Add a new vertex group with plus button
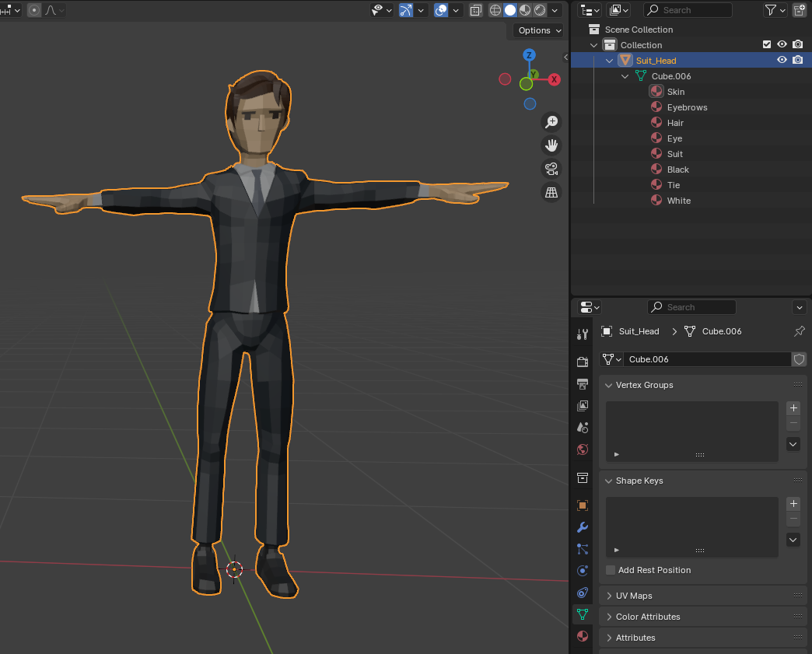The image size is (812, 654). (x=793, y=407)
